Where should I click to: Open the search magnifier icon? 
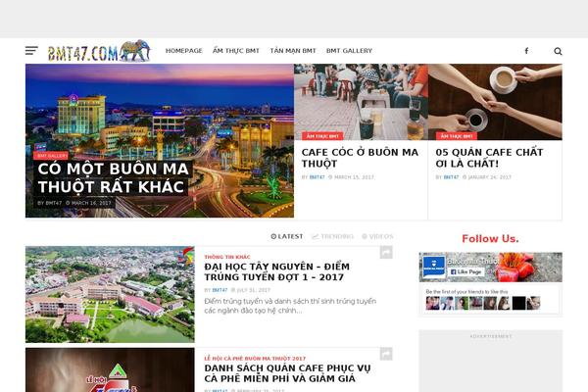tap(558, 51)
